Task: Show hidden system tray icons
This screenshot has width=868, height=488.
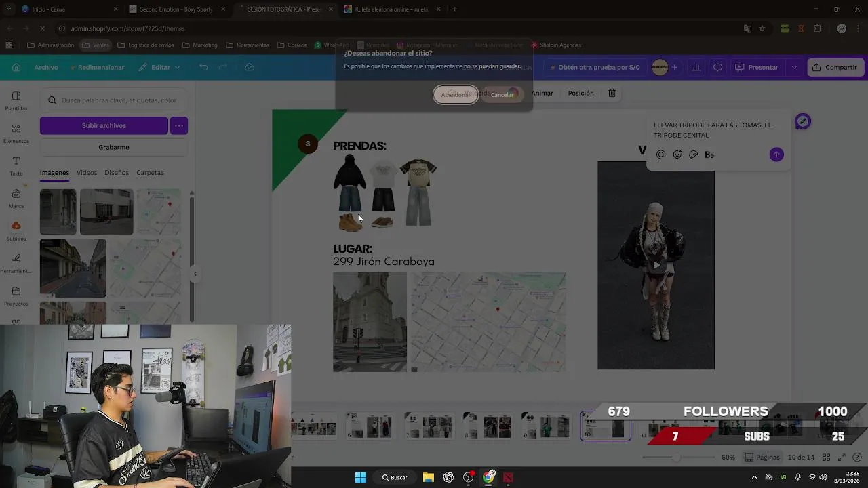Action: [x=754, y=477]
